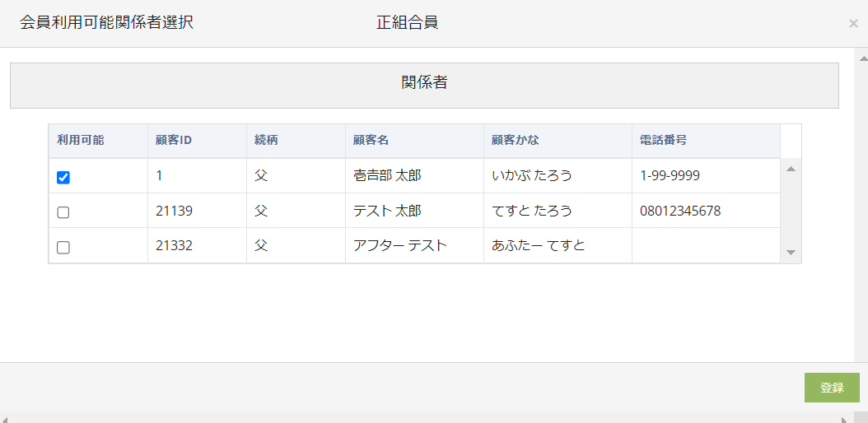868x423 pixels.
Task: Check the checkbox for customer 21139
Action: (63, 212)
